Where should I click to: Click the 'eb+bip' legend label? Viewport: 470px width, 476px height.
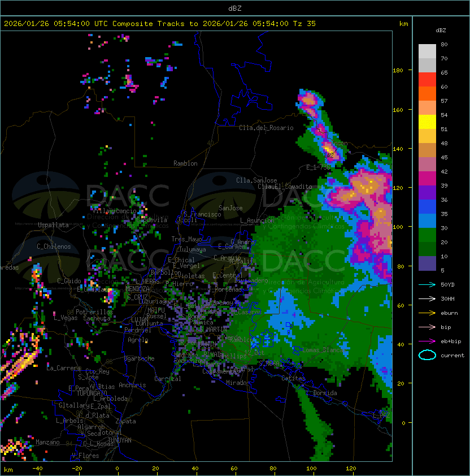click(x=451, y=341)
